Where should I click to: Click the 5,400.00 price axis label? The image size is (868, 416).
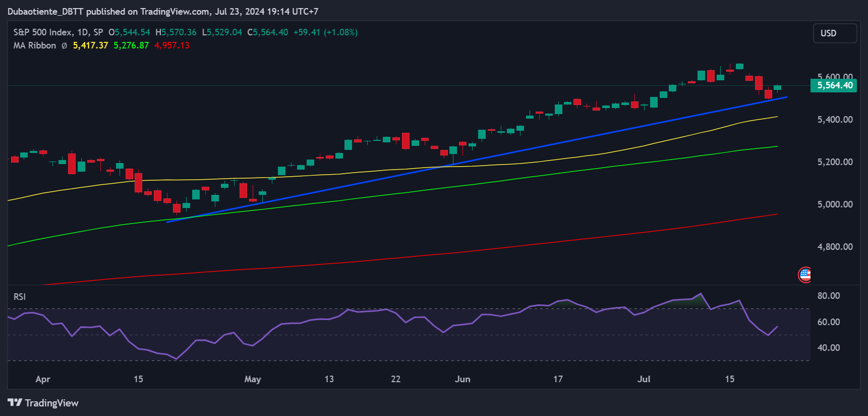pyautogui.click(x=835, y=120)
